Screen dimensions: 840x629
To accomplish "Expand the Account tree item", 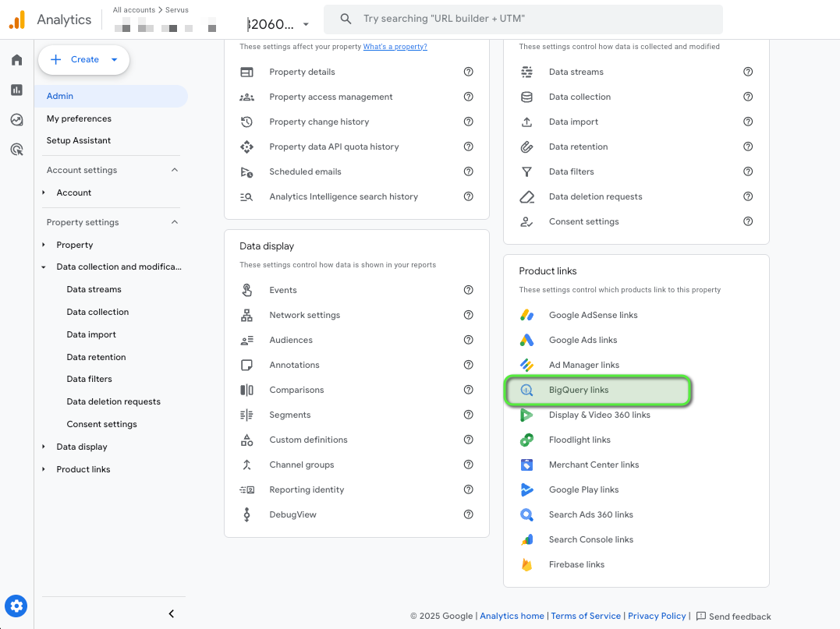I will pos(44,193).
